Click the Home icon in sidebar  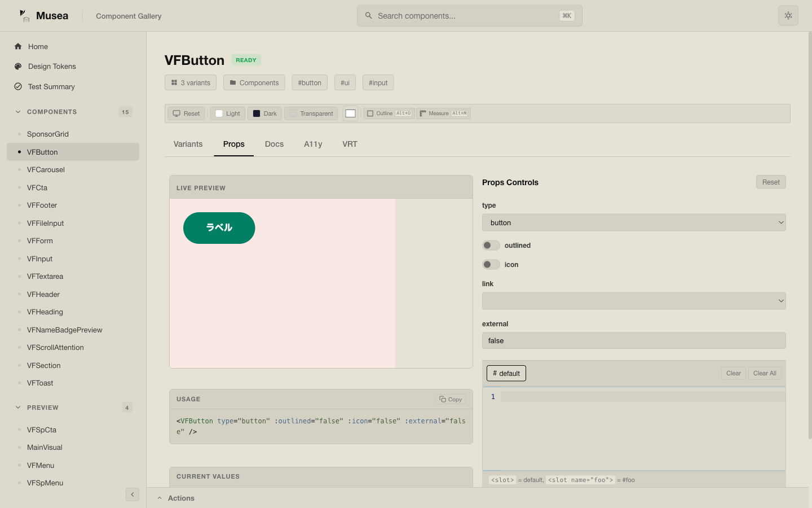coord(18,46)
